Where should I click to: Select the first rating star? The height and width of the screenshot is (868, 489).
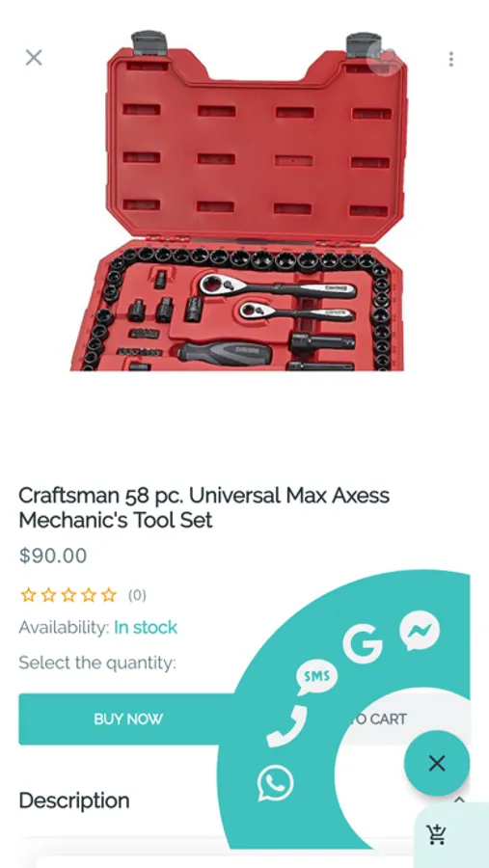(28, 595)
